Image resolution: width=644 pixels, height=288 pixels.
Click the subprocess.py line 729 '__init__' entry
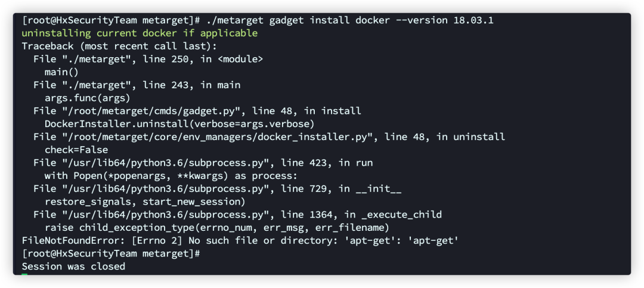[217, 188]
